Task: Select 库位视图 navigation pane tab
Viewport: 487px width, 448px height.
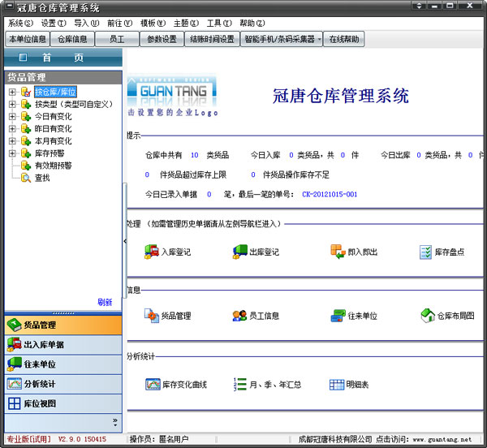Action: (x=63, y=403)
